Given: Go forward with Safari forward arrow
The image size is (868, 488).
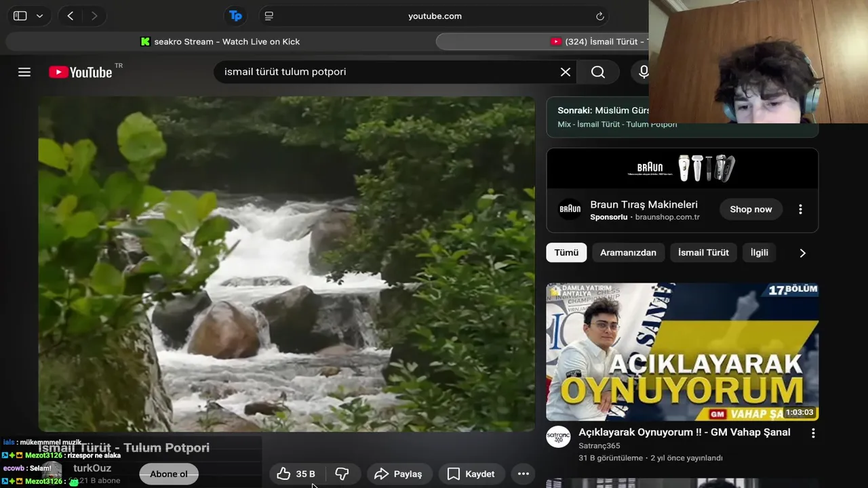Looking at the screenshot, I should 94,16.
